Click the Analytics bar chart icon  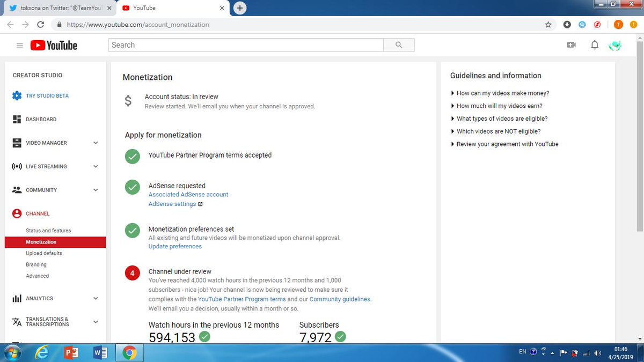coord(17,299)
